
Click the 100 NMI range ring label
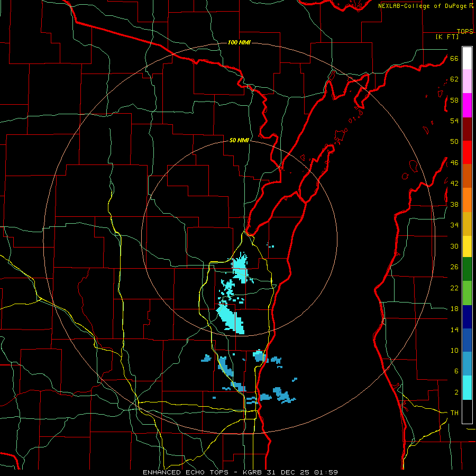coord(239,42)
